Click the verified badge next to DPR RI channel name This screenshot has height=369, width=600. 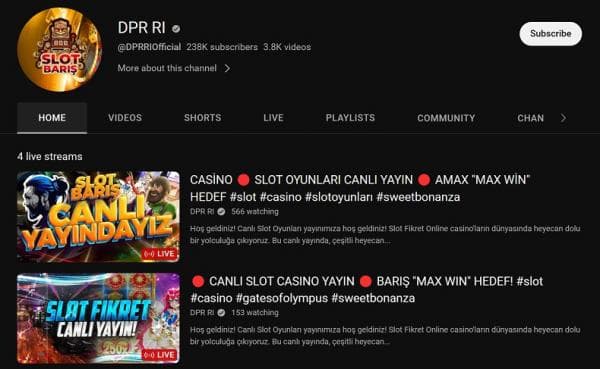coord(176,29)
